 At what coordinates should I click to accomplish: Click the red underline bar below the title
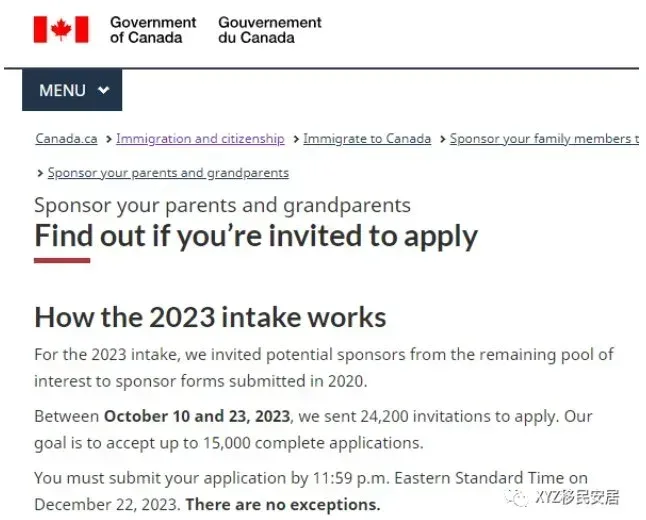pyautogui.click(x=62, y=261)
